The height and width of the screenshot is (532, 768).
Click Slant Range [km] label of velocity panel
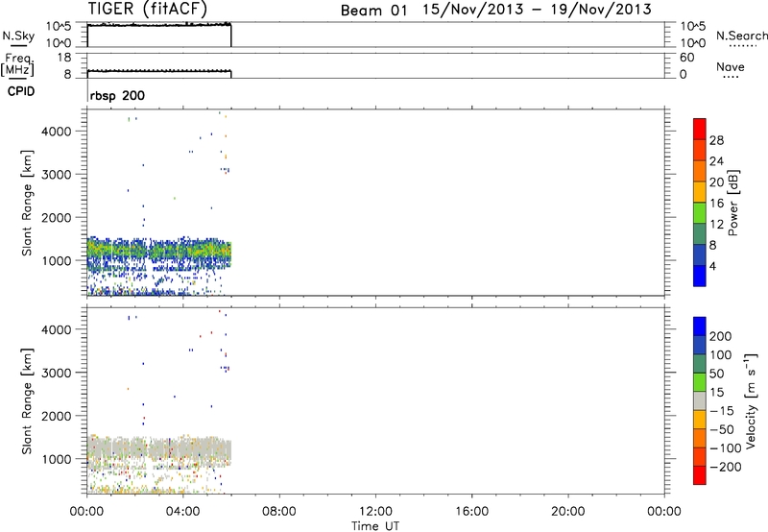(27, 401)
